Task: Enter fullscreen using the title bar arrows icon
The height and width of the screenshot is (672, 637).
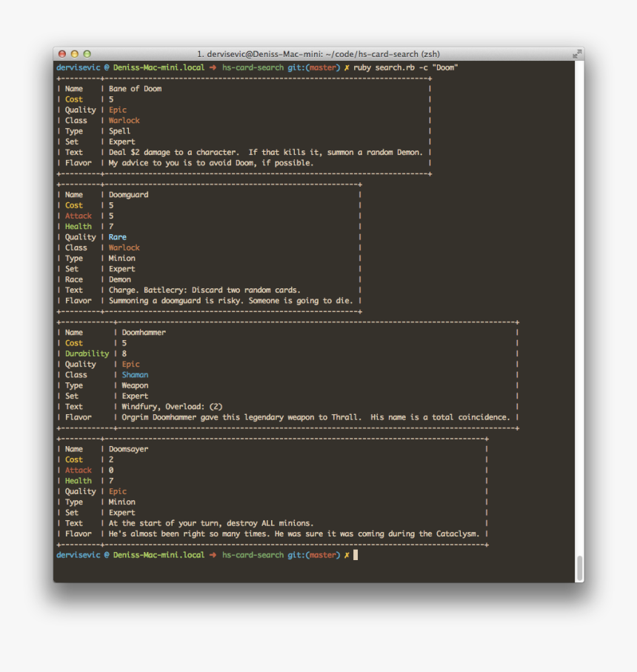Action: [x=576, y=54]
